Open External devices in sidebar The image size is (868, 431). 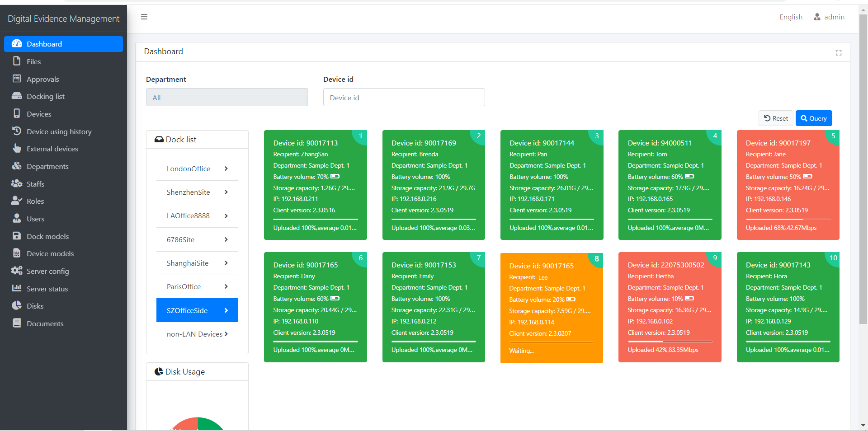point(52,149)
